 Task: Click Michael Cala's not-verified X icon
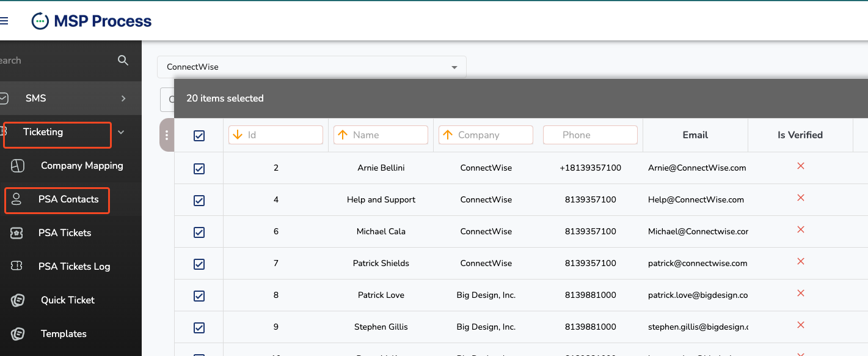click(801, 230)
